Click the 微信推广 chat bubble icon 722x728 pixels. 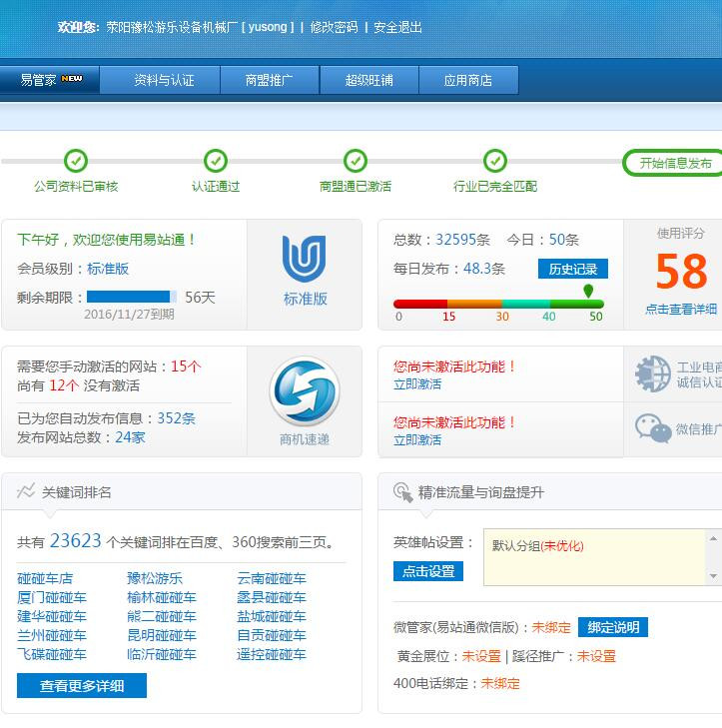pyautogui.click(x=653, y=428)
